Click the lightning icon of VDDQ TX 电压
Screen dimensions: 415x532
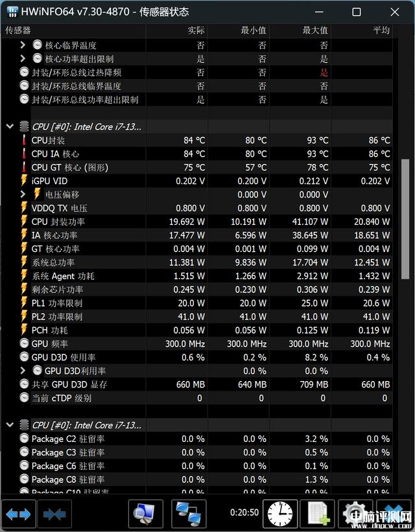(24, 208)
